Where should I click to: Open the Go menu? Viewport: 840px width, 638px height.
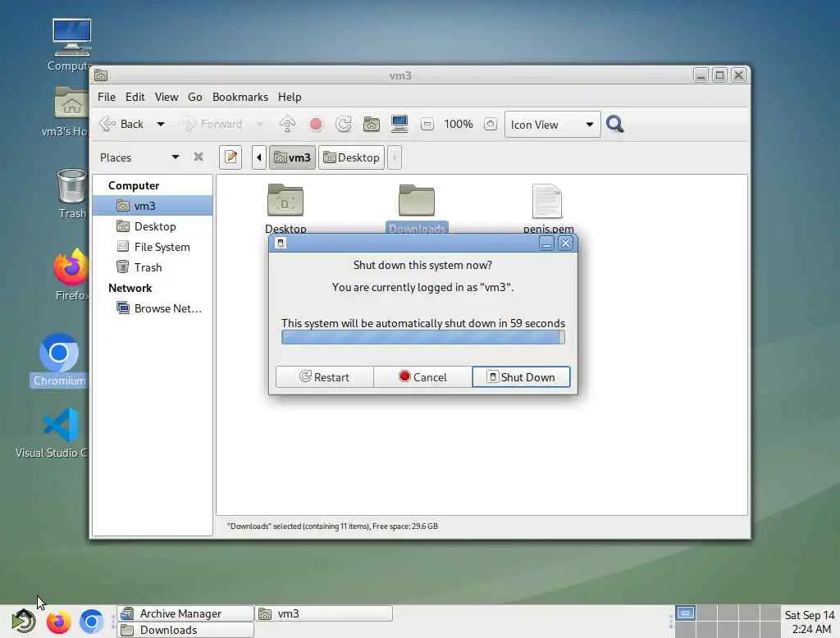195,97
